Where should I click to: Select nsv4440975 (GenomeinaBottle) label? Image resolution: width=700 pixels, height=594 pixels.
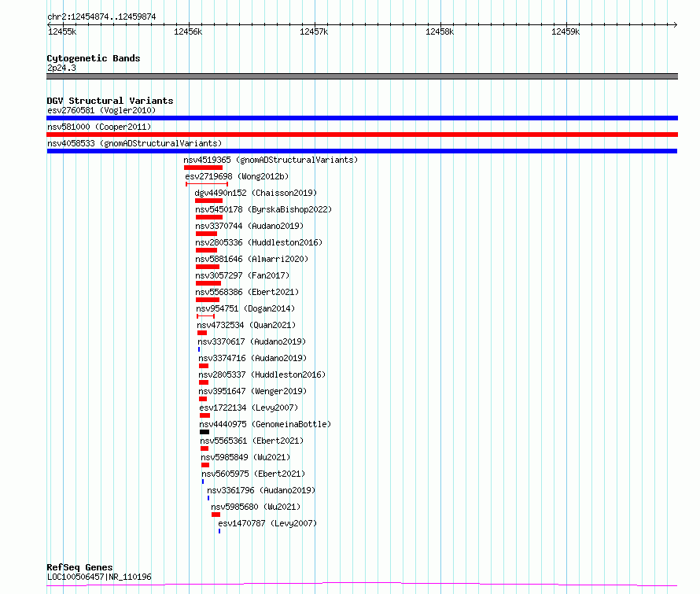coord(265,424)
